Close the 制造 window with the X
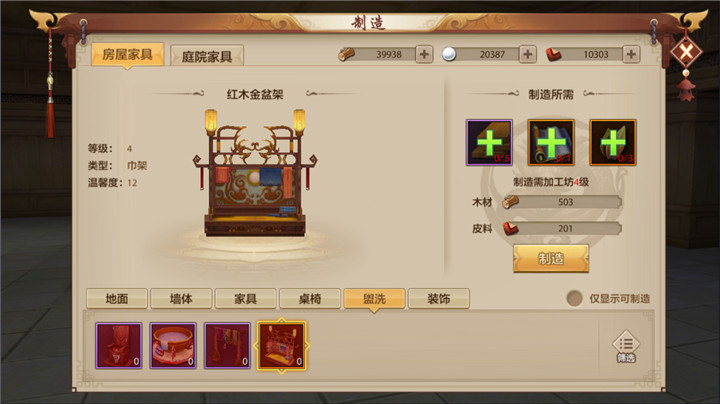The image size is (720, 404). tap(686, 51)
